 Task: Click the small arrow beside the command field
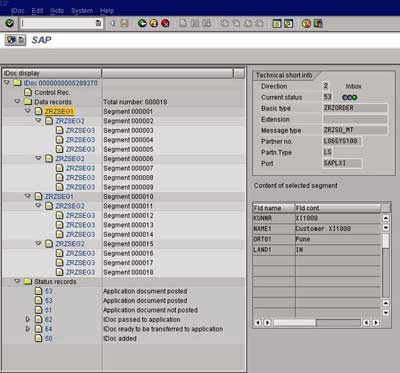pos(113,23)
